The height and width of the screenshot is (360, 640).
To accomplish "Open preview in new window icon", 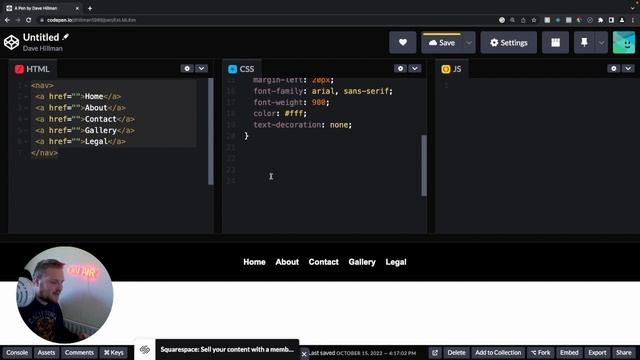I will [435, 353].
